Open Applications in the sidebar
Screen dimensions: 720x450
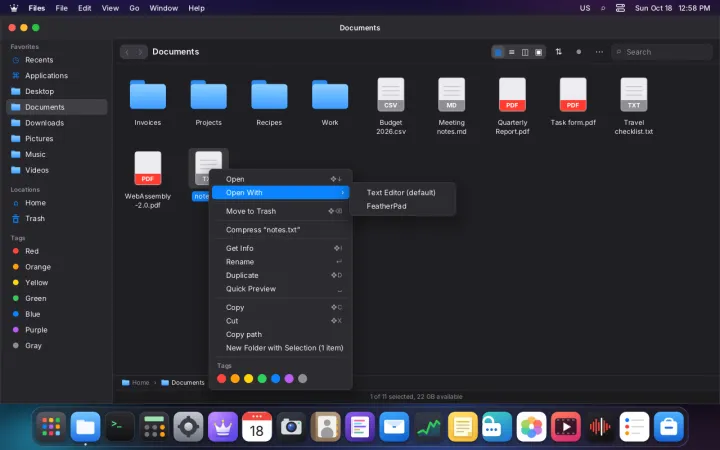click(57, 75)
